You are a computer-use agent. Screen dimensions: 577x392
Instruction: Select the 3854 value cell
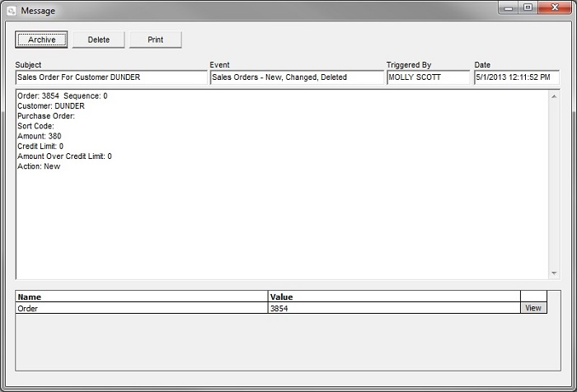tap(394, 308)
